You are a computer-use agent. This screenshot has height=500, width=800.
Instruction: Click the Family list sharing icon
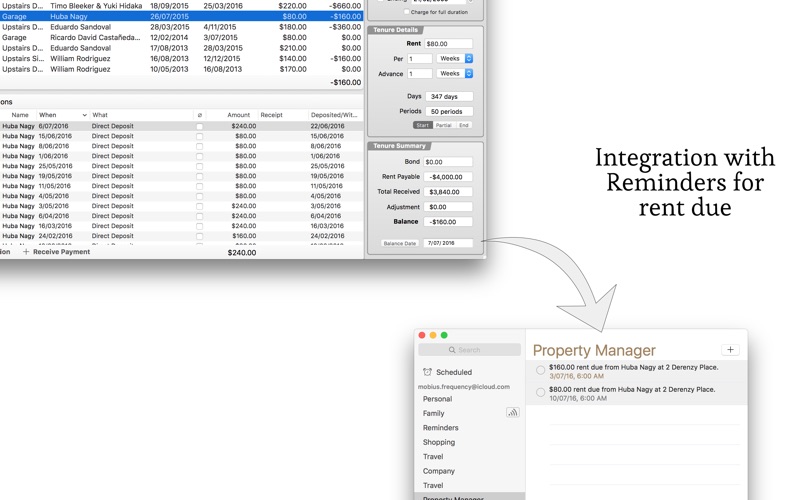[512, 413]
